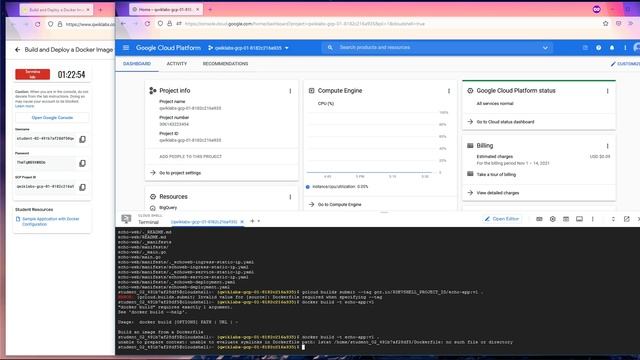This screenshot has width=640, height=360.
Task: Click the back arrow in Google Cloud browser
Action: [123, 24]
